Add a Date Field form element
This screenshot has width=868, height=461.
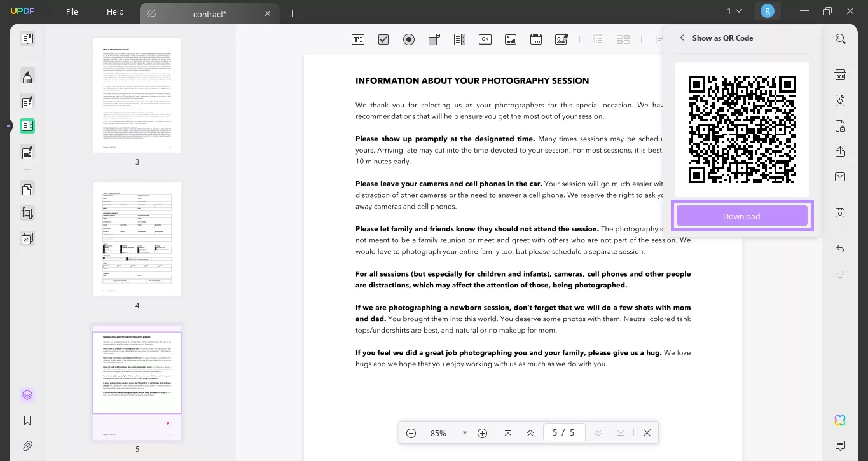(x=536, y=39)
